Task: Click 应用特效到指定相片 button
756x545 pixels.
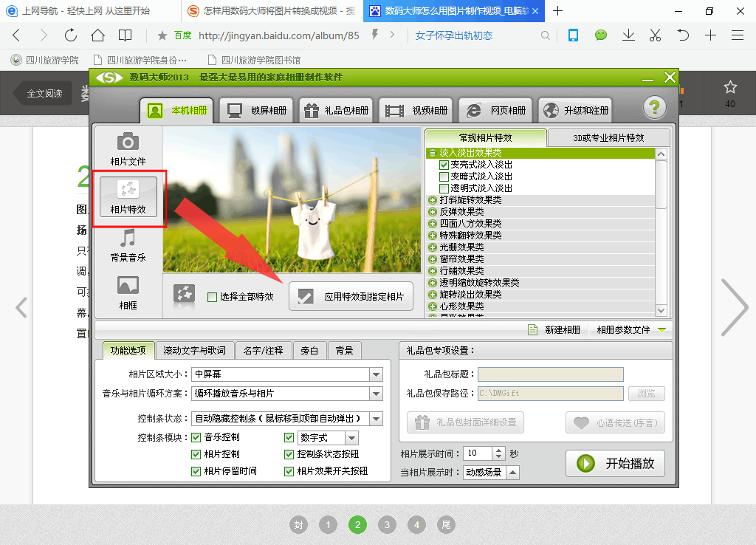Action: tap(351, 297)
